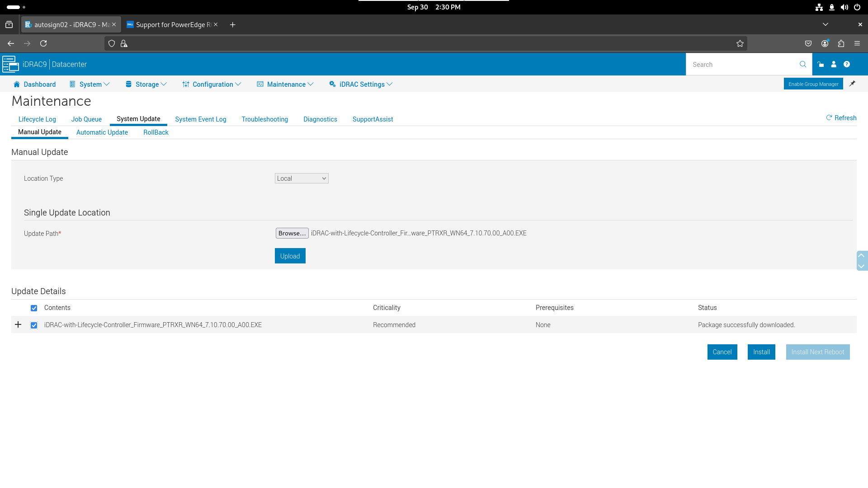Viewport: 868px width, 488px height.
Task: Open the help question mark icon
Action: (x=847, y=64)
